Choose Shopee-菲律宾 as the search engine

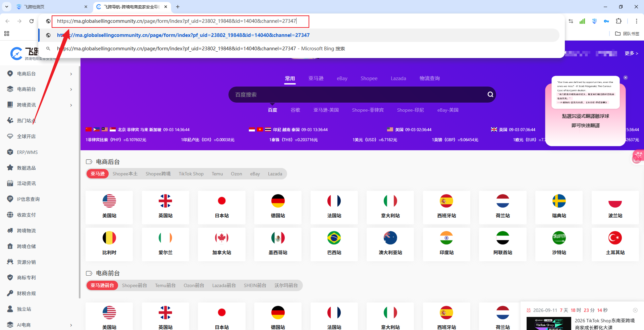pos(368,110)
